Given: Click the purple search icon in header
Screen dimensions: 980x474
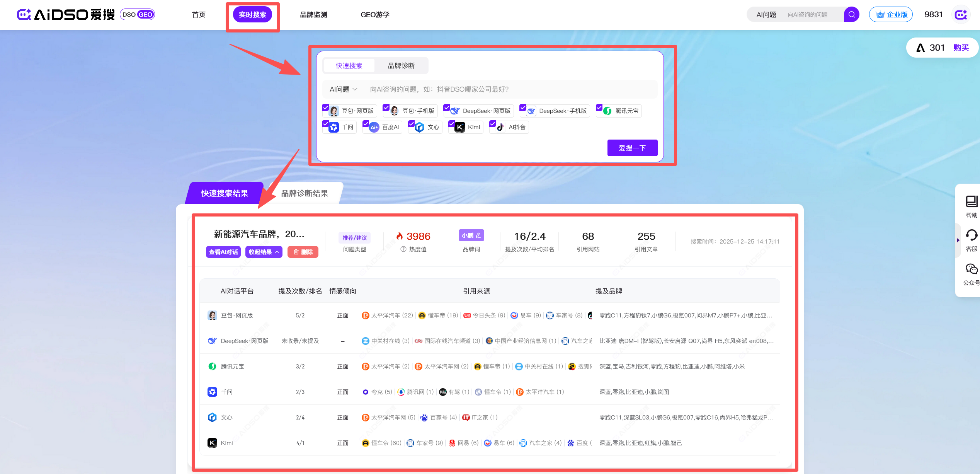Looking at the screenshot, I should [851, 15].
